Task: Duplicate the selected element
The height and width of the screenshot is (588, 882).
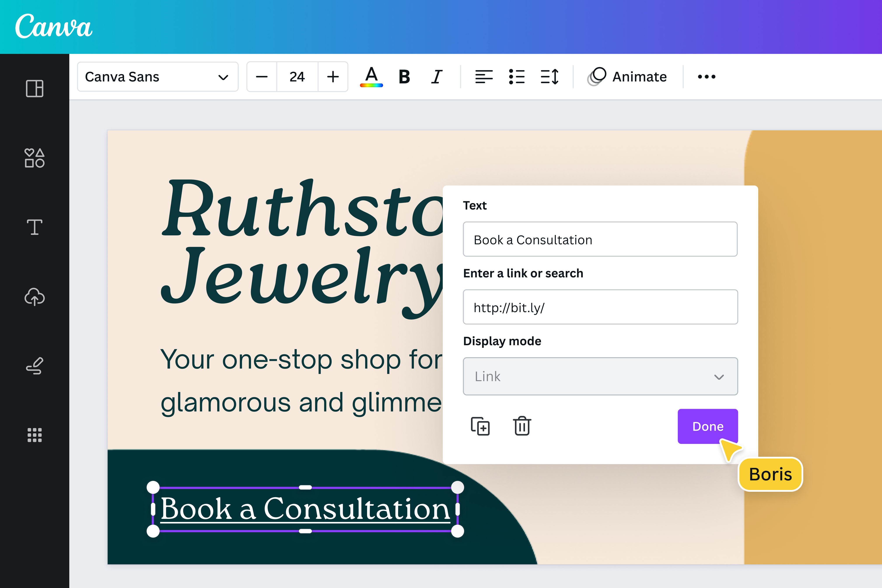Action: coord(481,426)
